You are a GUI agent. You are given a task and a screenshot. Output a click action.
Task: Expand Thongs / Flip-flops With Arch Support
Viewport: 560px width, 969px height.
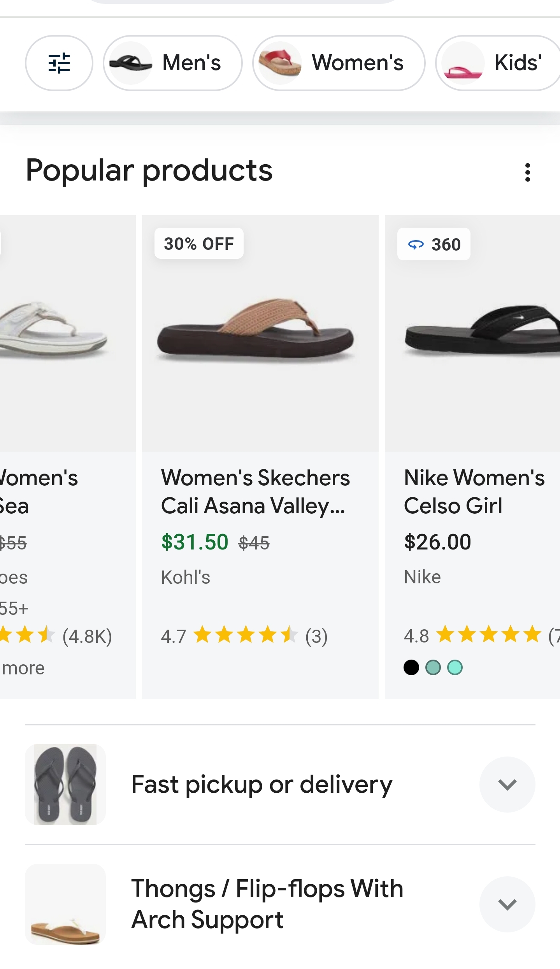tap(507, 904)
